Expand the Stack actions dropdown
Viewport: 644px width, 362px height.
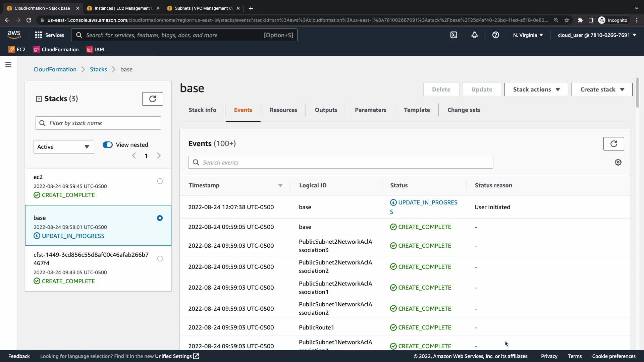(536, 89)
